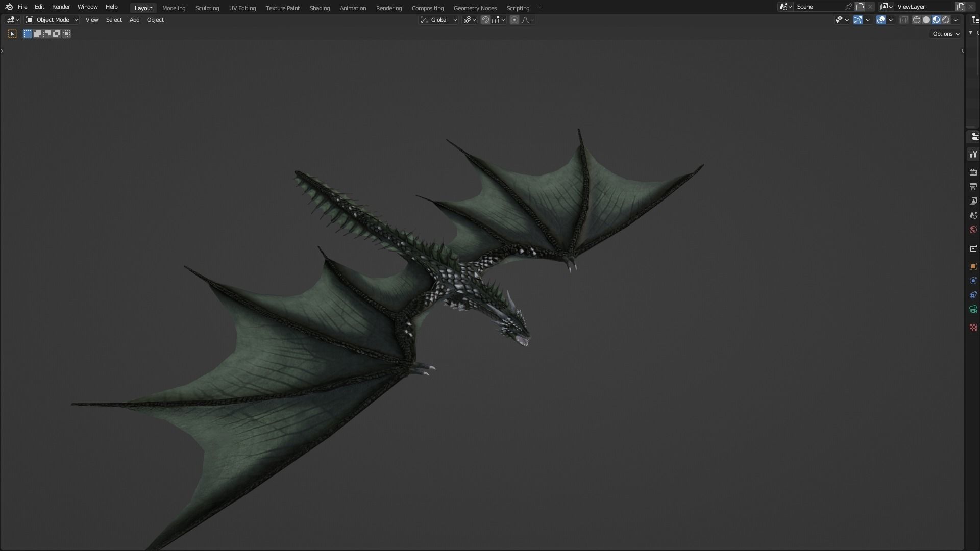The image size is (980, 551).
Task: Open the Render properties tab
Action: (x=973, y=172)
